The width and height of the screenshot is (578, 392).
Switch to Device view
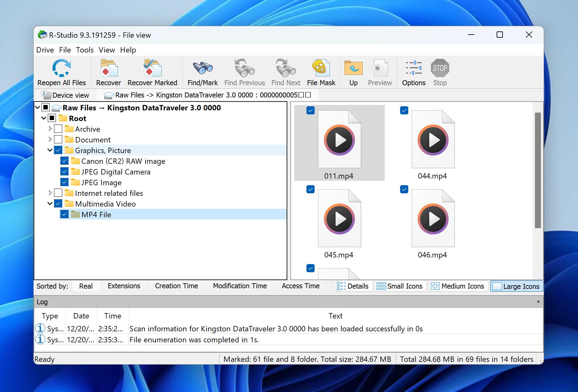66,95
